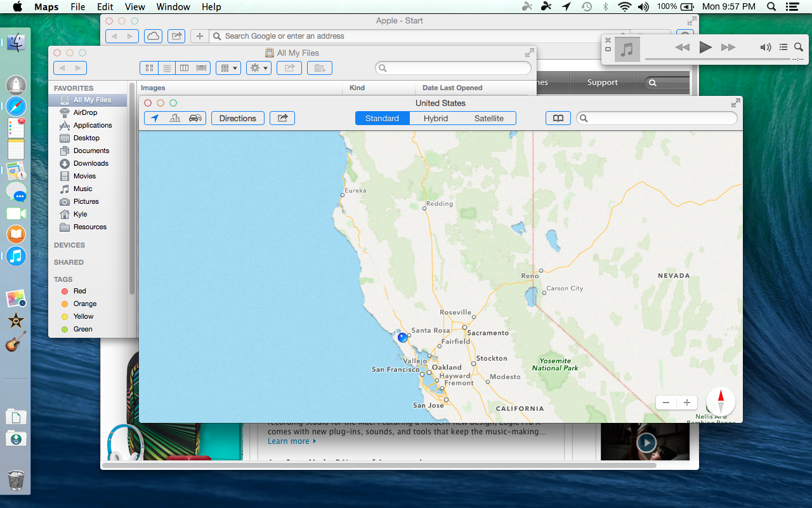Open the Maps application menu
The height and width of the screenshot is (508, 812).
point(46,7)
